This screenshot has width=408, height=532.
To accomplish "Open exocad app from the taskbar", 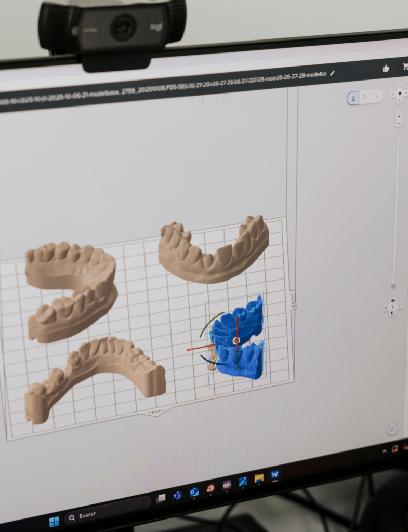I will (227, 485).
